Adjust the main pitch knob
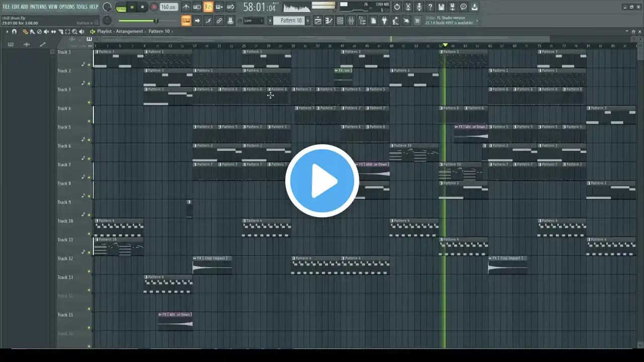This screenshot has width=644, height=362. click(107, 21)
